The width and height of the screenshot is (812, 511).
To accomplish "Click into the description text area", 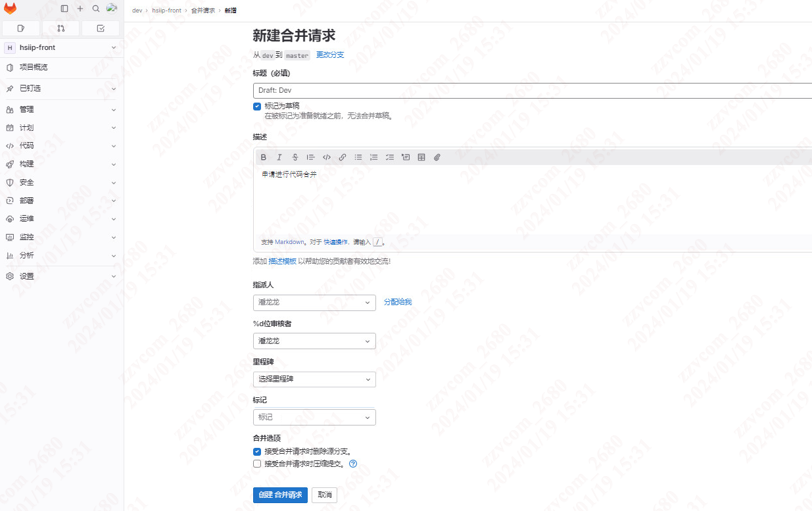I will point(533,201).
